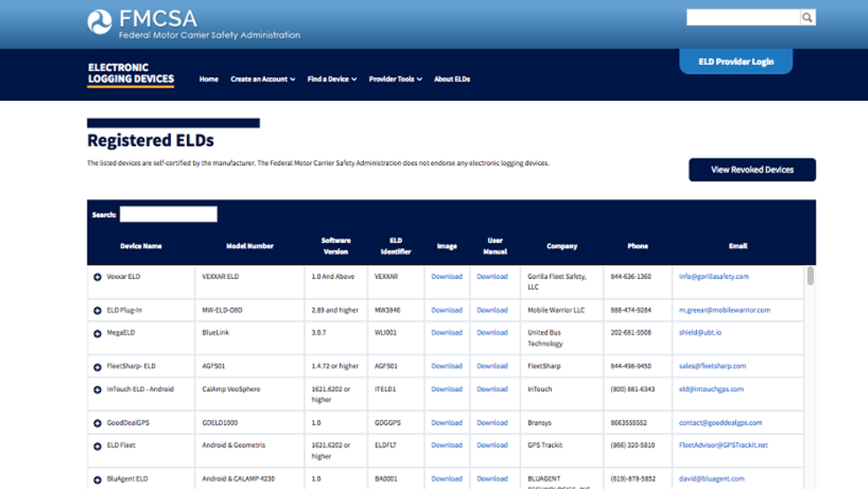868x489 pixels.
Task: Open the Provider Tools dropdown
Action: click(395, 79)
